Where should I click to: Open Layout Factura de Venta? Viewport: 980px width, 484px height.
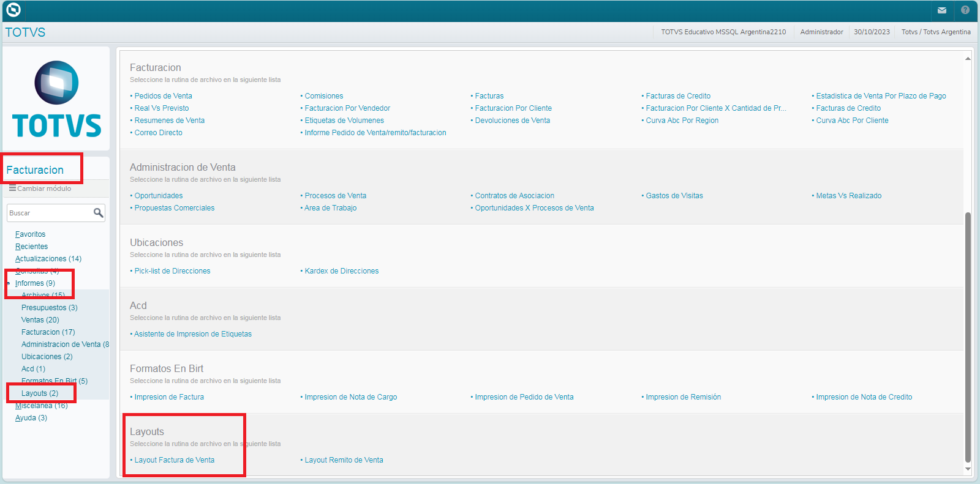175,460
